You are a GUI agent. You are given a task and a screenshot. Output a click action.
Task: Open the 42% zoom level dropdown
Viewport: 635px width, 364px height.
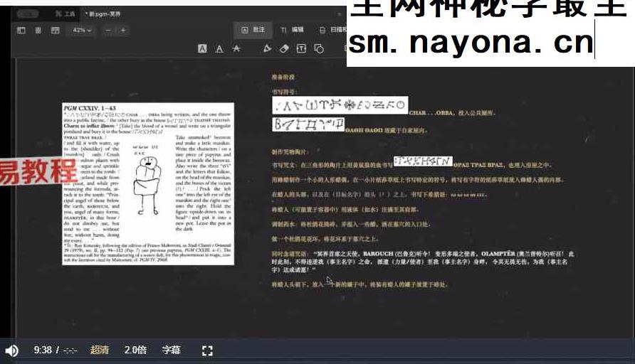tap(82, 31)
